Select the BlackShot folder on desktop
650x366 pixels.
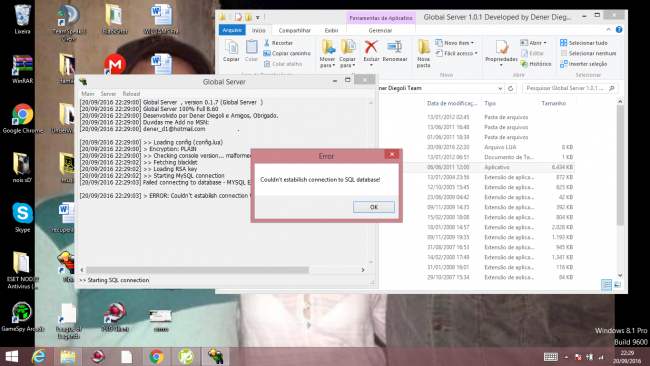point(114,19)
